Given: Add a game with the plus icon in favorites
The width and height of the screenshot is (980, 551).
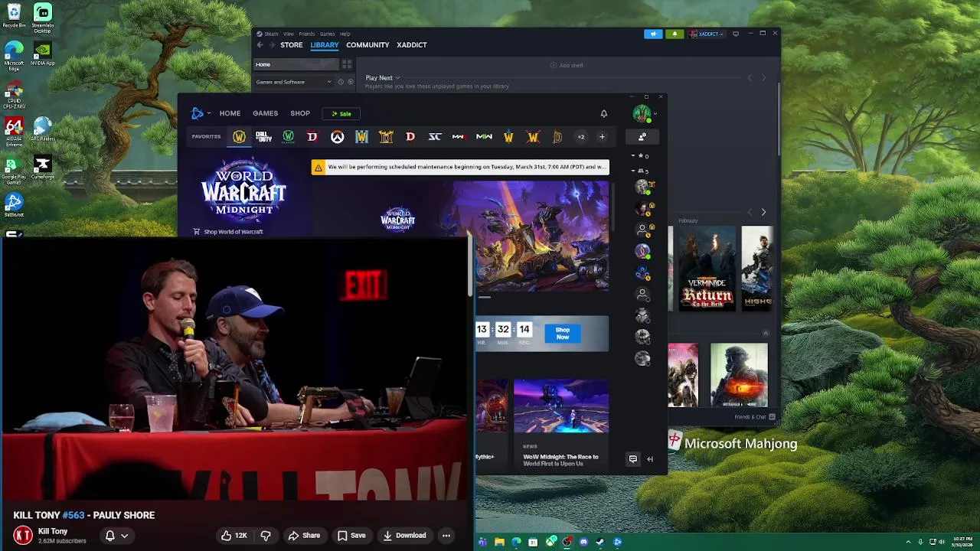Looking at the screenshot, I should [x=602, y=137].
